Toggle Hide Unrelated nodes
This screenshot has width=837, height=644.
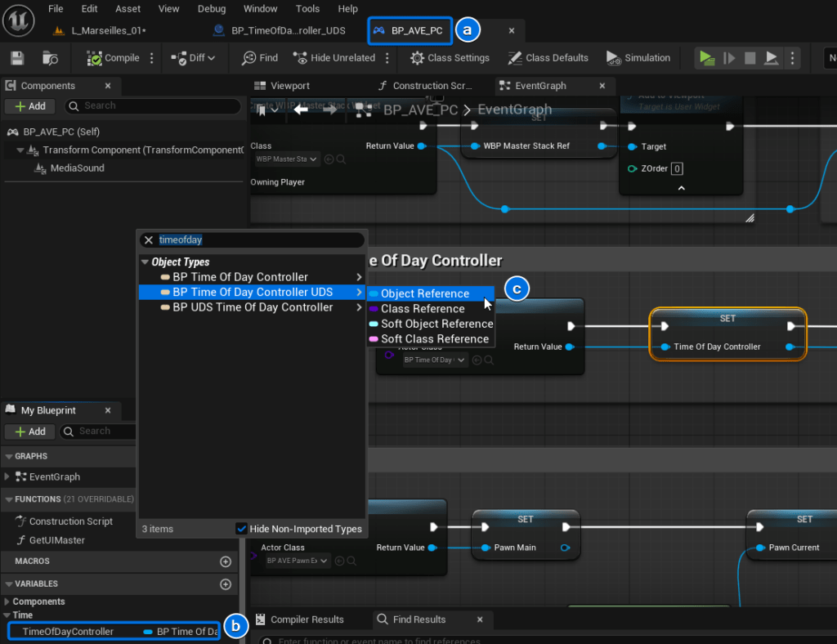(x=333, y=58)
